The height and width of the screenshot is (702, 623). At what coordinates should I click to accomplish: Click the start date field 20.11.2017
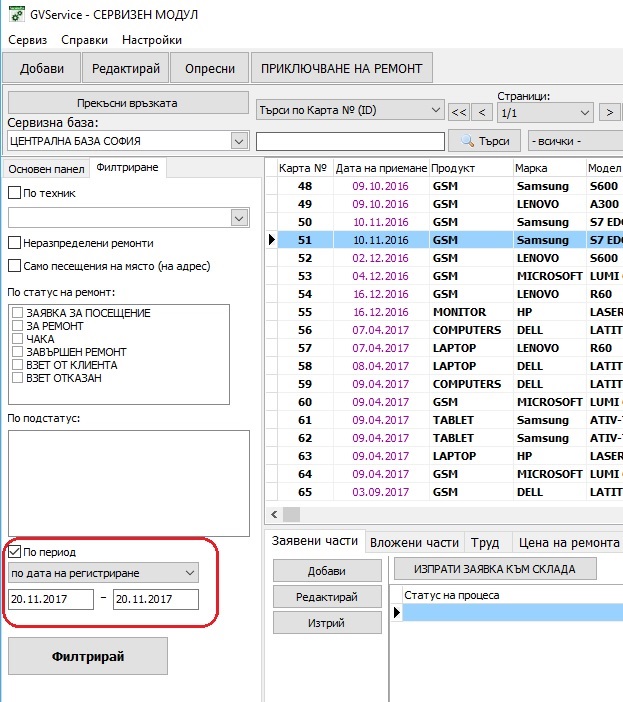(51, 599)
